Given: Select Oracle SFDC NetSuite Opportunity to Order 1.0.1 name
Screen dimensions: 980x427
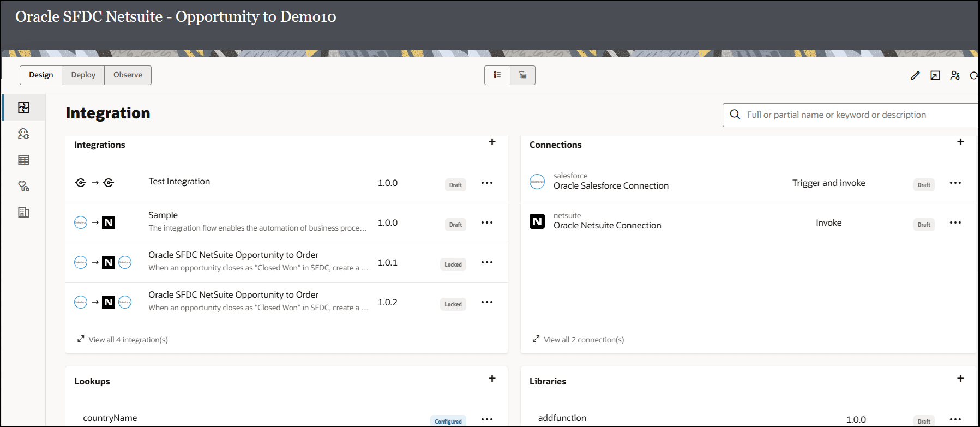Looking at the screenshot, I should tap(233, 255).
